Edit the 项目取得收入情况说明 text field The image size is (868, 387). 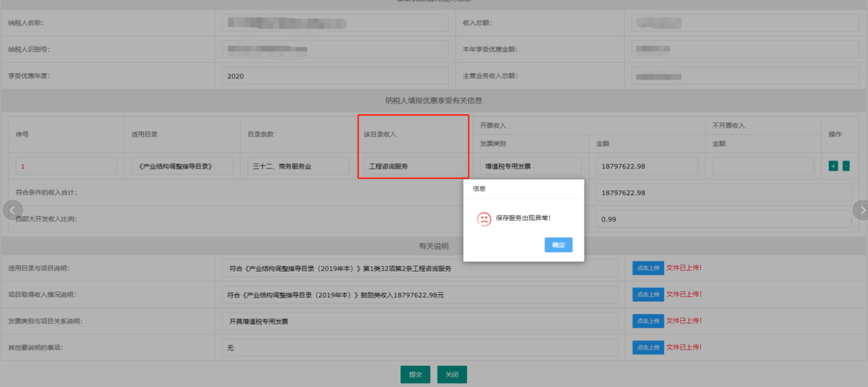420,295
